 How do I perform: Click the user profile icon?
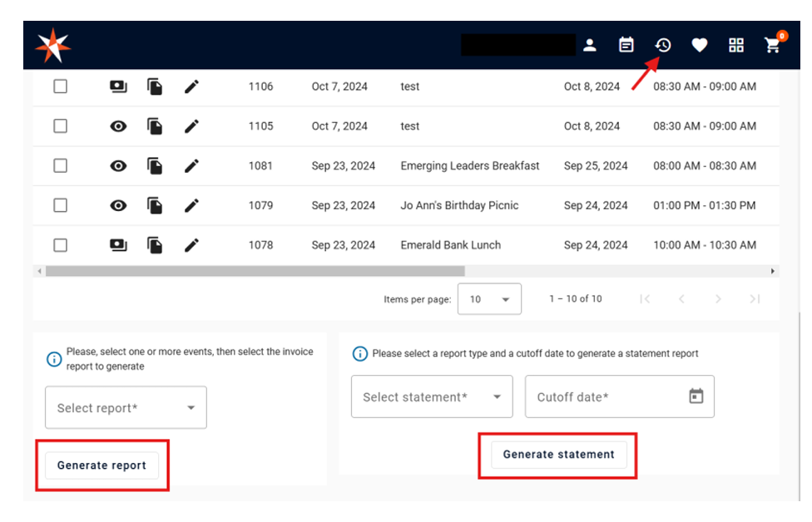coord(590,45)
